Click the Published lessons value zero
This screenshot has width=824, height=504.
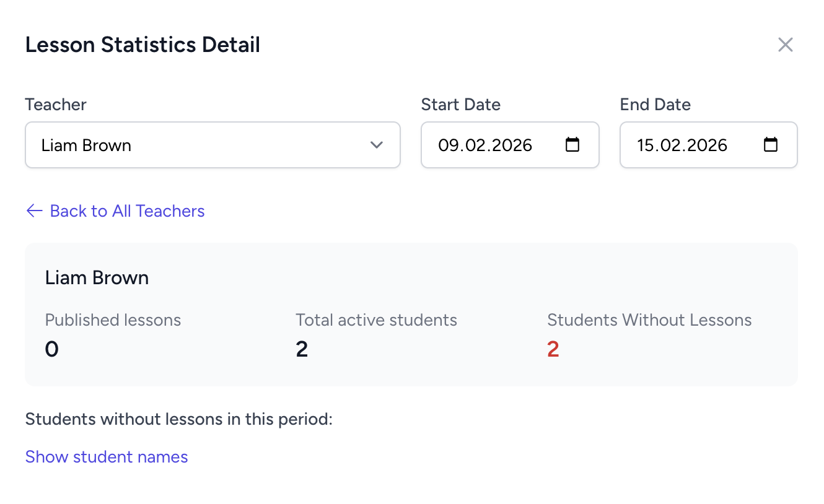pos(51,349)
